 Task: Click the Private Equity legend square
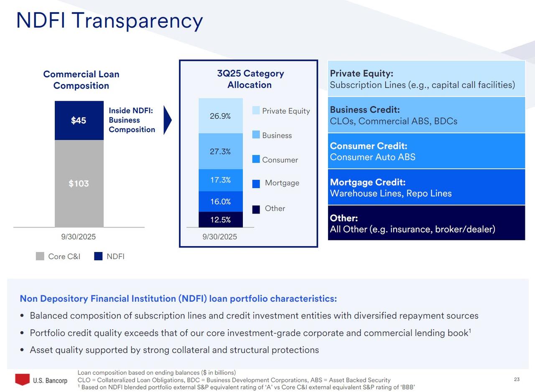pos(256,110)
